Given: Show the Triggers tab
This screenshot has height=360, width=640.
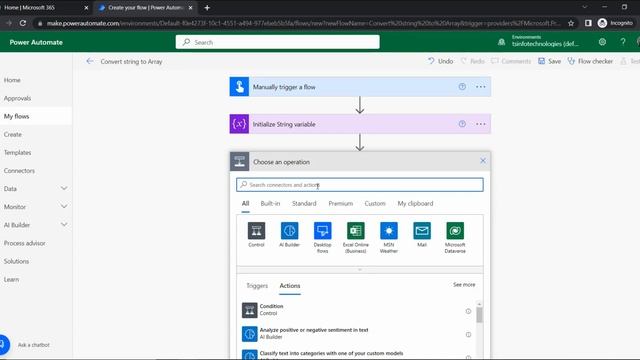Looking at the screenshot, I should click(x=257, y=286).
